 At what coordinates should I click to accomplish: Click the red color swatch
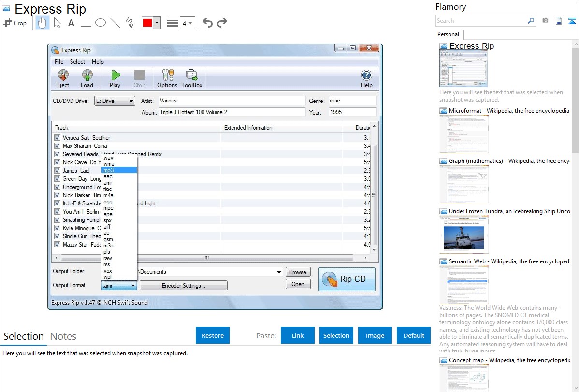147,23
